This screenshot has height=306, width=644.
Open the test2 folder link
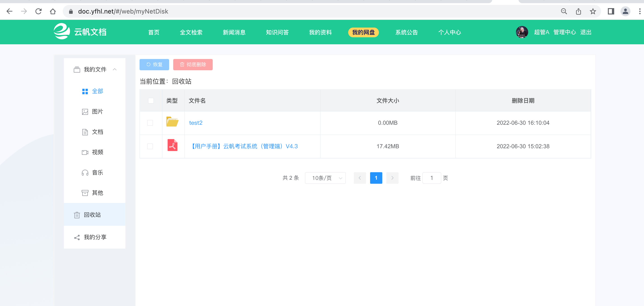pyautogui.click(x=196, y=123)
